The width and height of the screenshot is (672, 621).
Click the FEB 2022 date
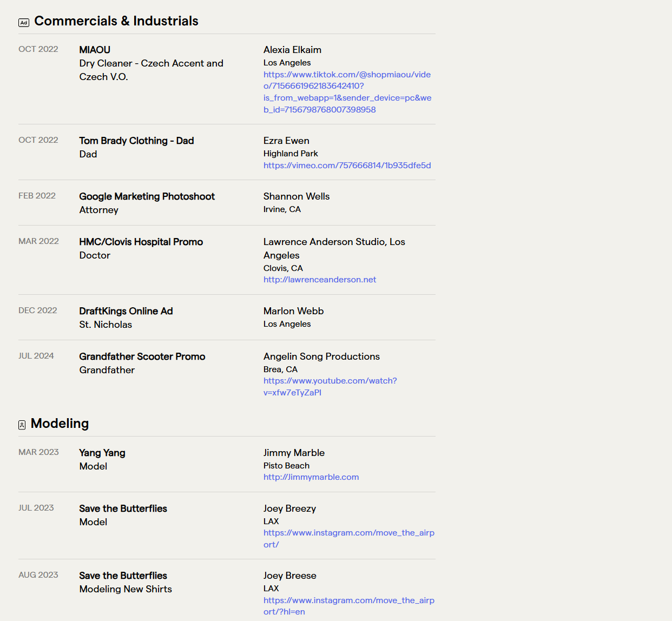coord(37,196)
